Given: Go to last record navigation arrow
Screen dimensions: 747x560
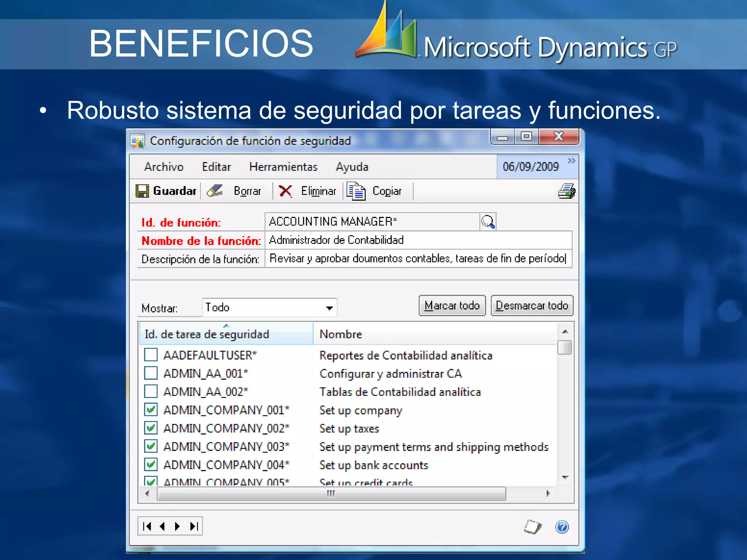Looking at the screenshot, I should tap(194, 526).
